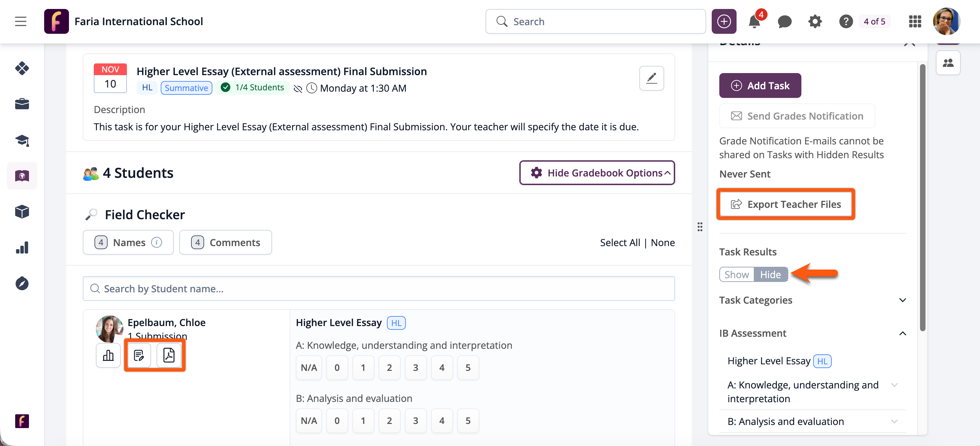
Task: Click the Search by Student name field
Action: (x=379, y=288)
